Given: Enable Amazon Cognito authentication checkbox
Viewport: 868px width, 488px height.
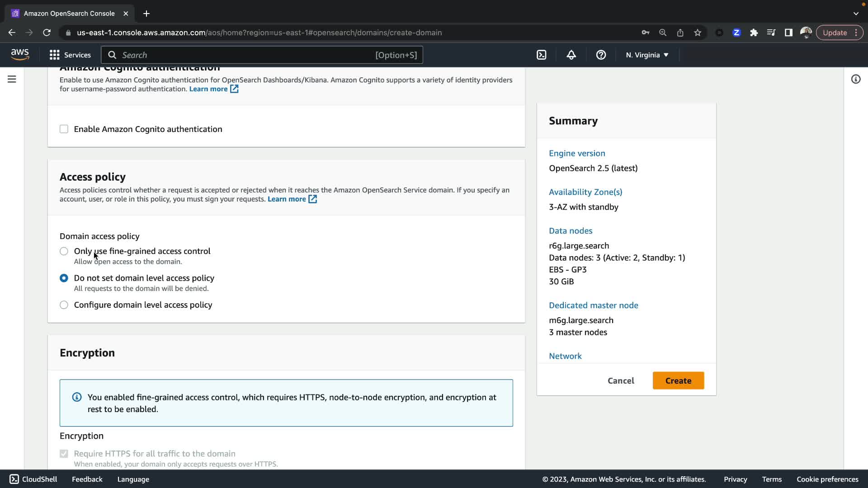Looking at the screenshot, I should point(64,129).
